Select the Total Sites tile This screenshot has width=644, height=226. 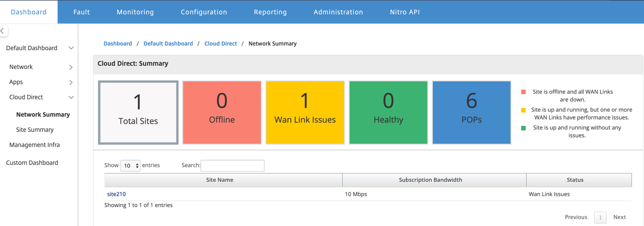[138, 113]
